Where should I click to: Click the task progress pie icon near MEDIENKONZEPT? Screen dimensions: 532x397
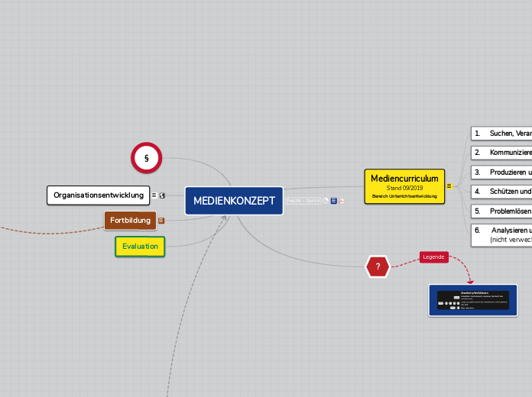coord(325,201)
